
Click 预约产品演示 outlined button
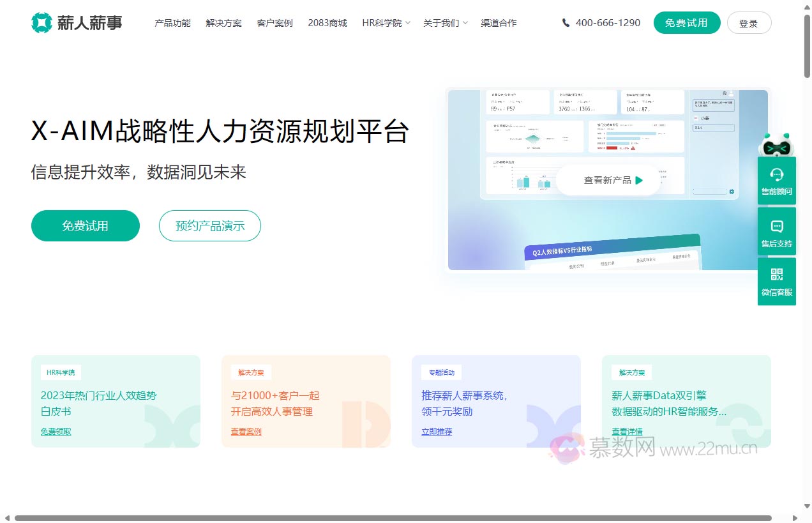pyautogui.click(x=209, y=225)
